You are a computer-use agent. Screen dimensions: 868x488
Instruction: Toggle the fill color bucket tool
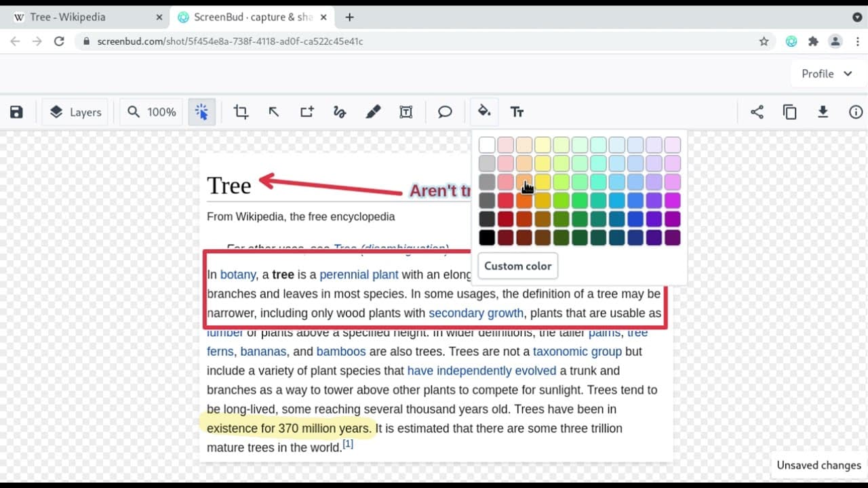[x=484, y=111]
